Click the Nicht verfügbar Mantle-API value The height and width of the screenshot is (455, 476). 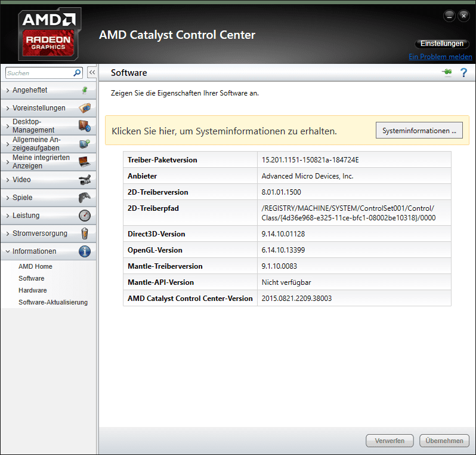(x=286, y=282)
